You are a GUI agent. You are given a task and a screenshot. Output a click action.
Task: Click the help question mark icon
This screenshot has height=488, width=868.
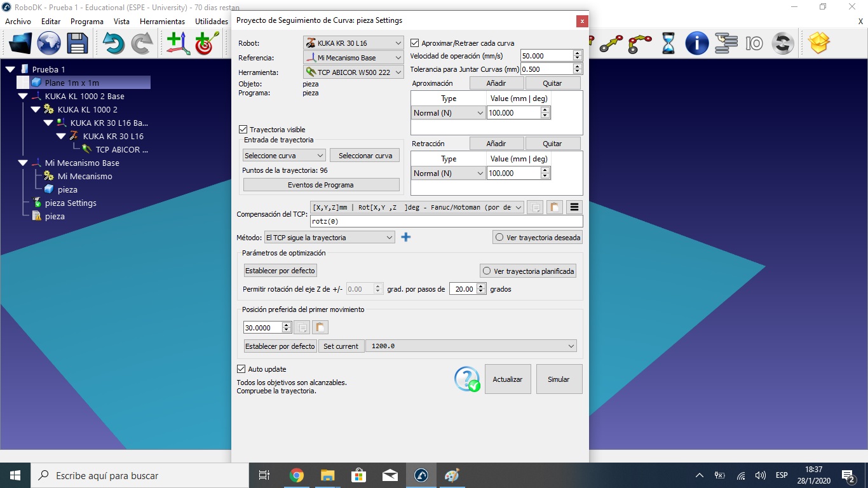pyautogui.click(x=467, y=379)
